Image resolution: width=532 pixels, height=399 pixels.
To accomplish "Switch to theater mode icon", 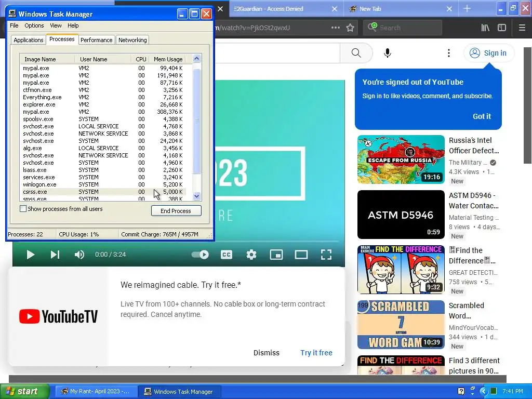I will click(x=301, y=255).
